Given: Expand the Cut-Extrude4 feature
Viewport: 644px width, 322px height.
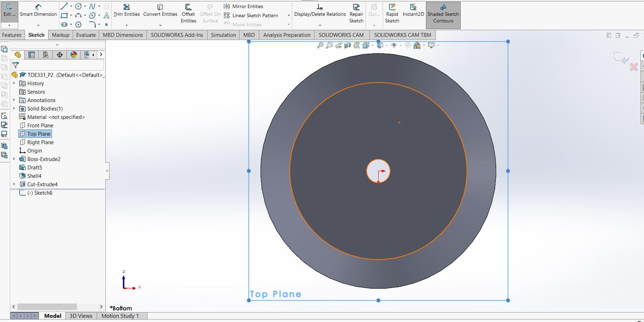Looking at the screenshot, I should (x=14, y=184).
